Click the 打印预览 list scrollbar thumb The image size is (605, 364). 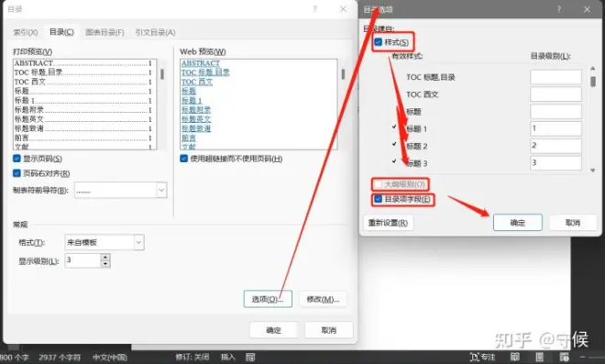pos(162,73)
